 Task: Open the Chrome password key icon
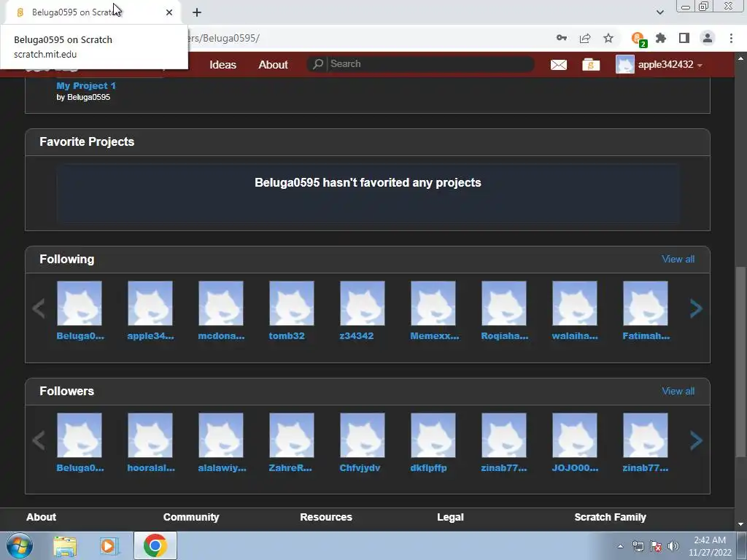tap(562, 38)
